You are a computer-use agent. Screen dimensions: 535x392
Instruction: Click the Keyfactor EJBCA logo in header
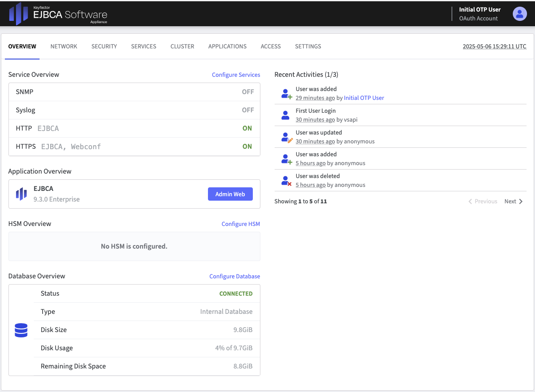[x=58, y=14]
